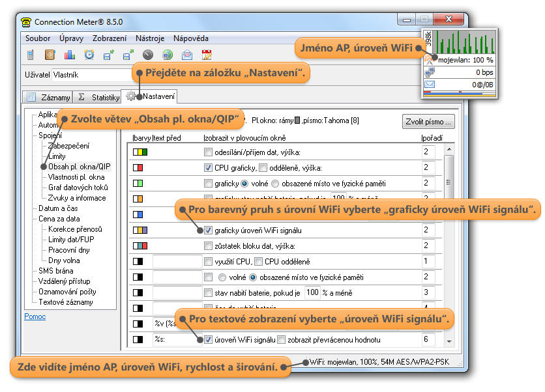Uncheck úroveň WiFi signálu in the %s: row
The height and width of the screenshot is (392, 545).
point(208,339)
